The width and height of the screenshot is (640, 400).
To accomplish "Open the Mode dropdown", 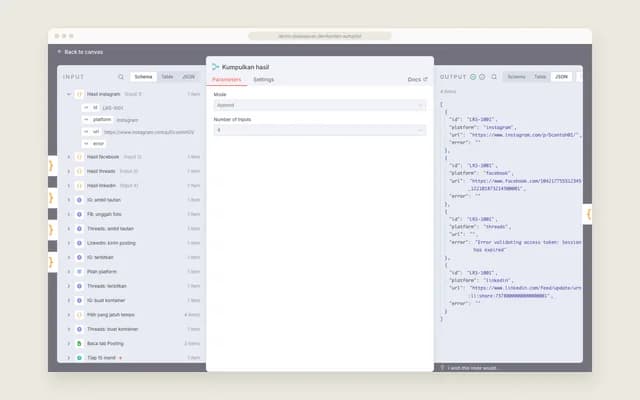I will [x=320, y=105].
